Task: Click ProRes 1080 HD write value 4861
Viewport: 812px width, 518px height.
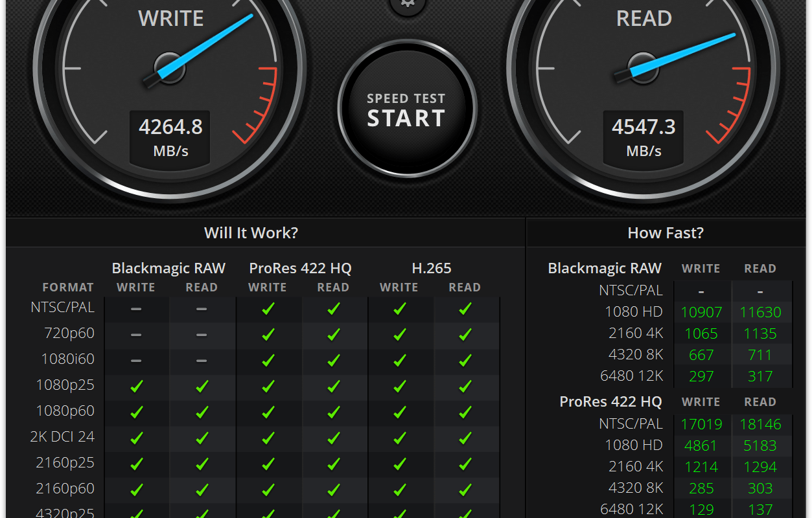Action: [x=701, y=445]
